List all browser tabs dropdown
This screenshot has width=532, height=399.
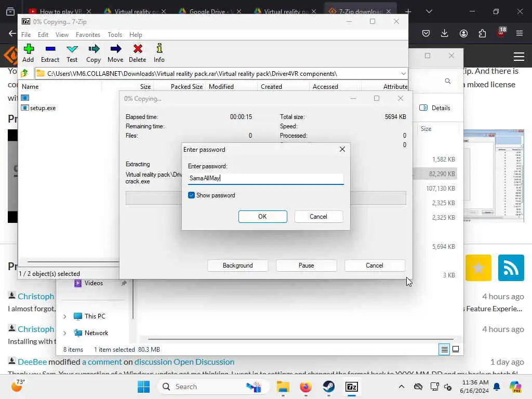[429, 11]
